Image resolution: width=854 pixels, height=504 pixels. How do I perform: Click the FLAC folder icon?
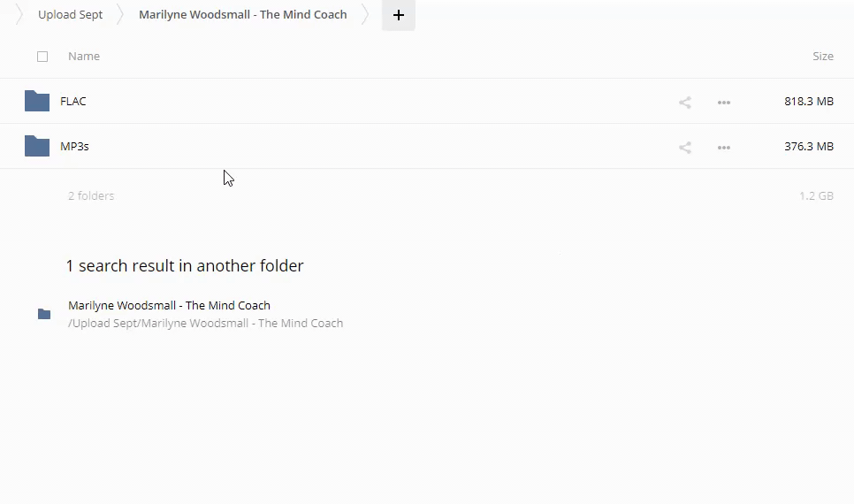(x=37, y=101)
